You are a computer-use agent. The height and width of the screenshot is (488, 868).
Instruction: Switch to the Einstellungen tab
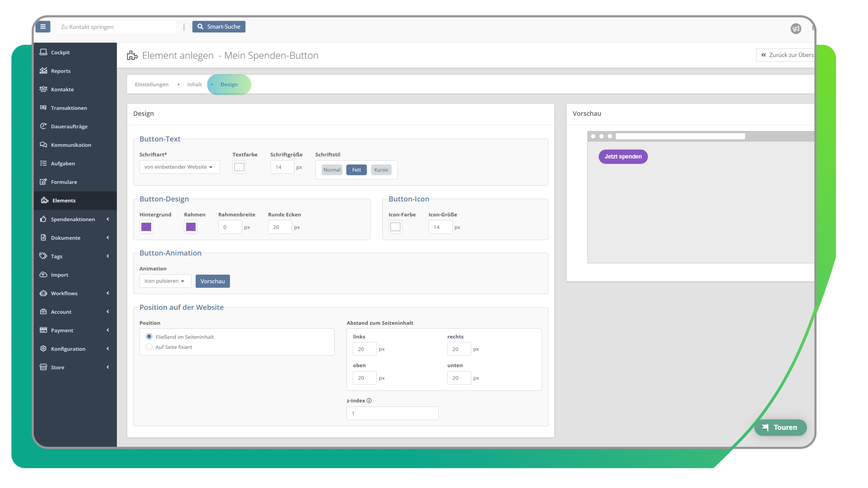point(152,85)
